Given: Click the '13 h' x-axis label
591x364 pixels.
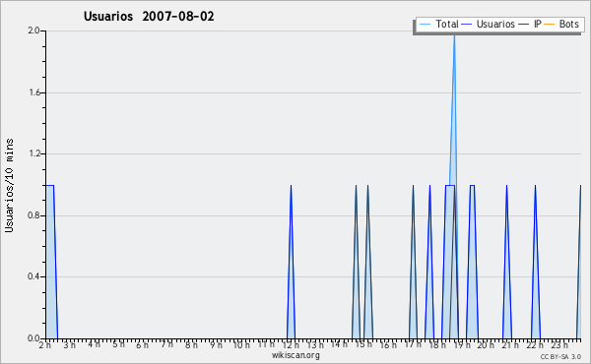Looking at the screenshot, I should click(315, 344).
